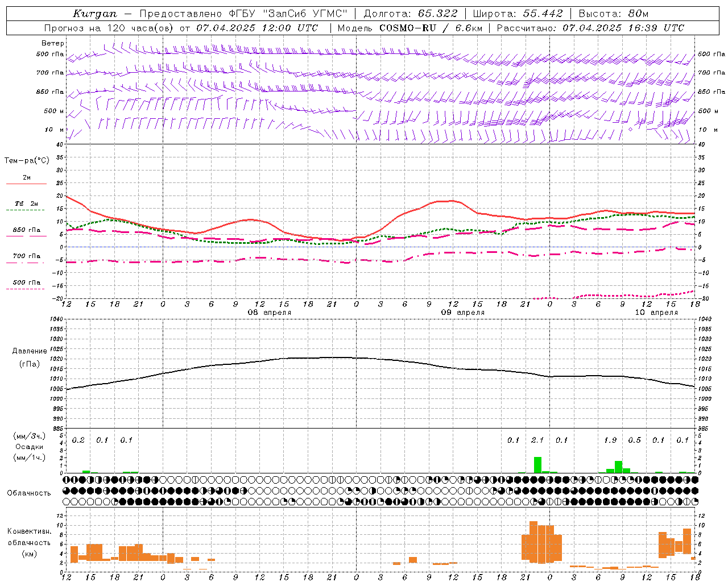
Task: Click the Kurgan station title
Action: (x=95, y=14)
